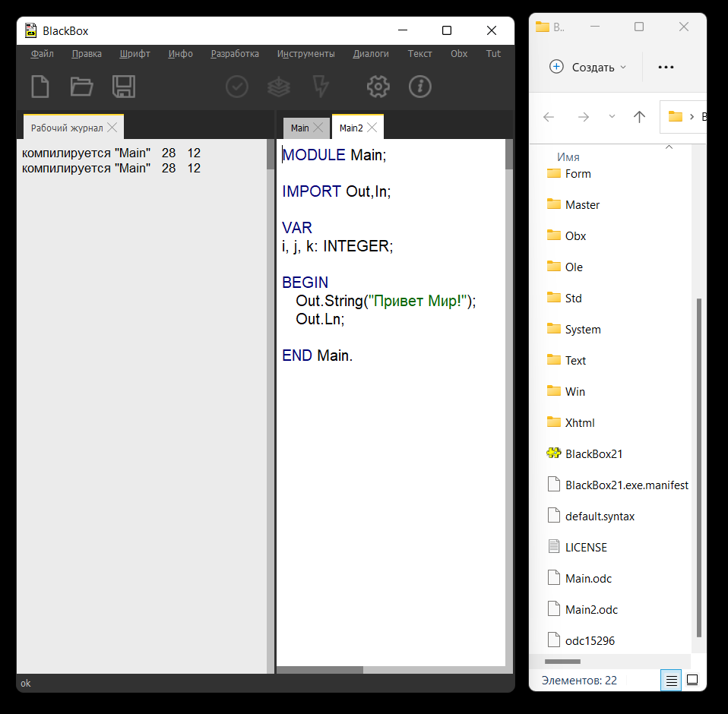Click the three dots More options button
The width and height of the screenshot is (728, 714).
point(666,67)
